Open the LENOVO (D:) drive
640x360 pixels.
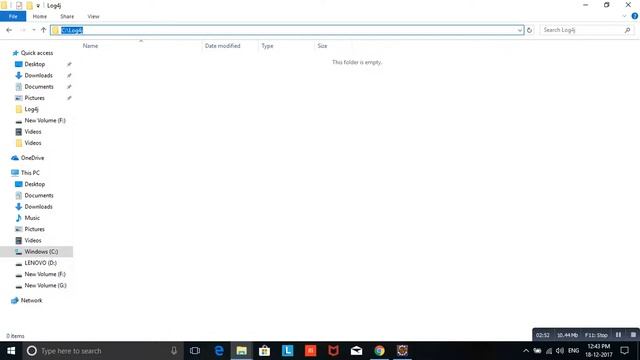(40, 263)
